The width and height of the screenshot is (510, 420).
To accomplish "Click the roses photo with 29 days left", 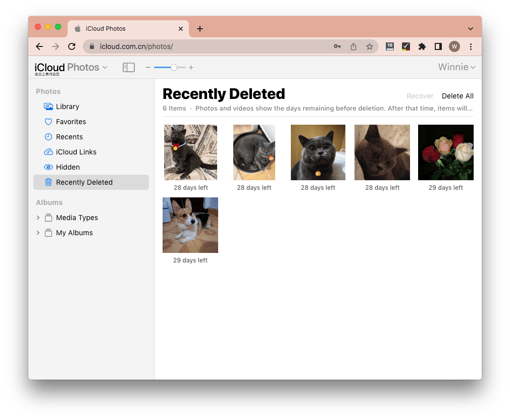I will (446, 152).
